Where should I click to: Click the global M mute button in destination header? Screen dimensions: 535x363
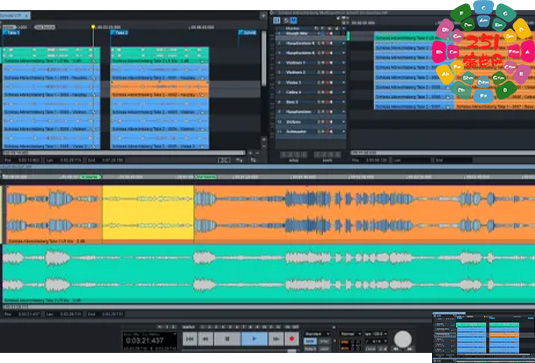[x=293, y=21]
